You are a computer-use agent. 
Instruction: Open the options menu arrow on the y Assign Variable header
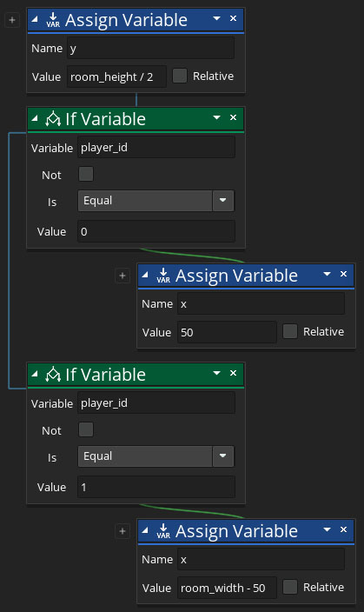(x=216, y=18)
